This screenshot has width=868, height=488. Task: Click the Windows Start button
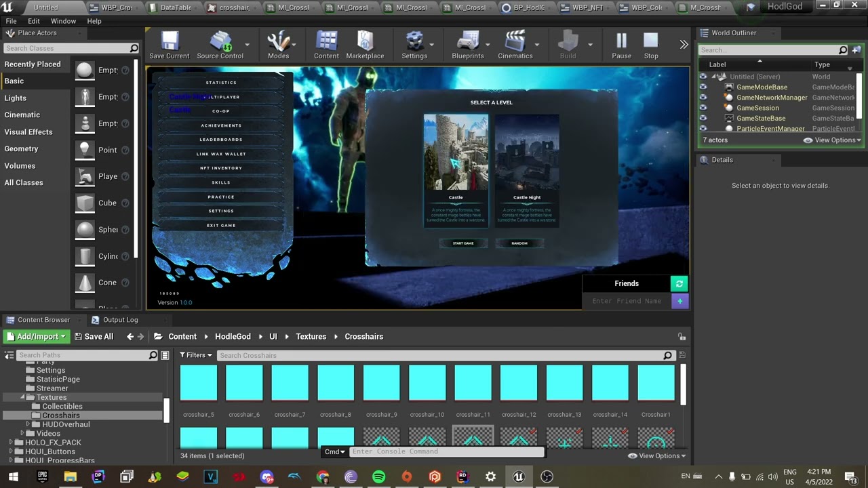coord(14,477)
